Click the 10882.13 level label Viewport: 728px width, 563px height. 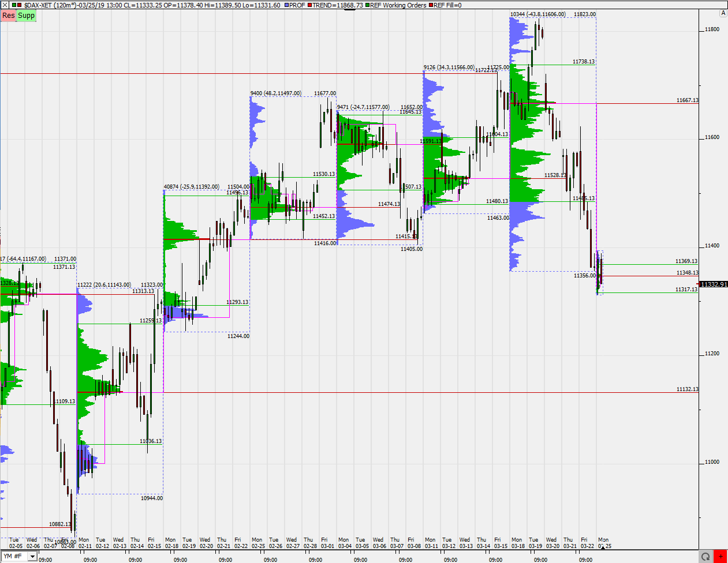[x=60, y=524]
